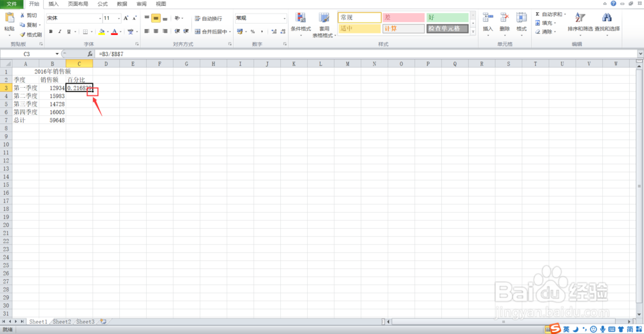Select bottom vertical alignment
The width and height of the screenshot is (644, 334).
coord(165,19)
